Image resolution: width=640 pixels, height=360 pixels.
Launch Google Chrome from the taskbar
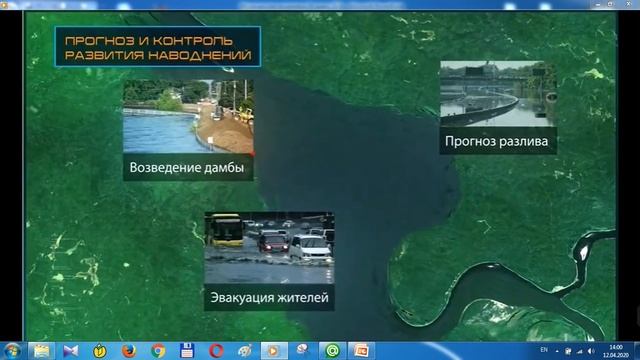point(158,351)
